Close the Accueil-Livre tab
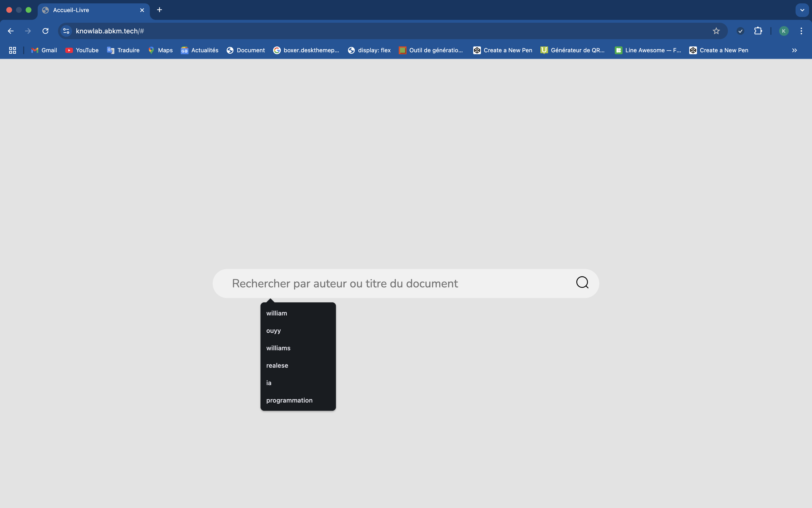Viewport: 812px width, 508px height. 142,10
